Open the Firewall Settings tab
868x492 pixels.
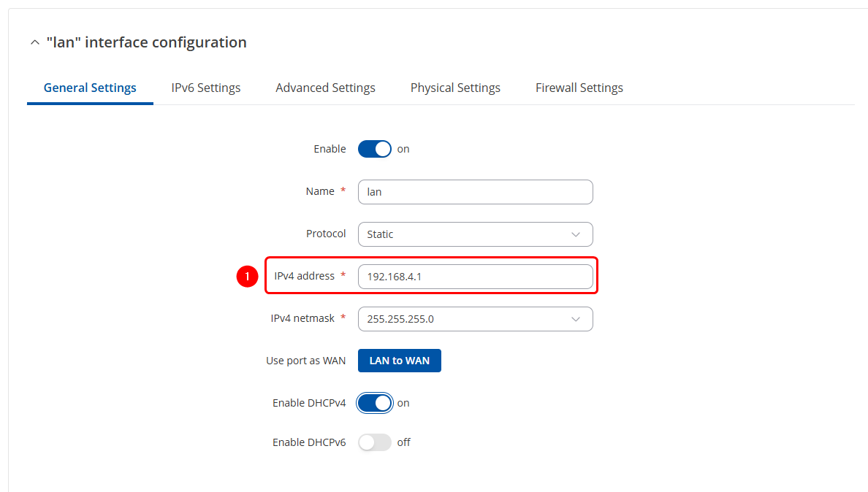click(x=579, y=88)
